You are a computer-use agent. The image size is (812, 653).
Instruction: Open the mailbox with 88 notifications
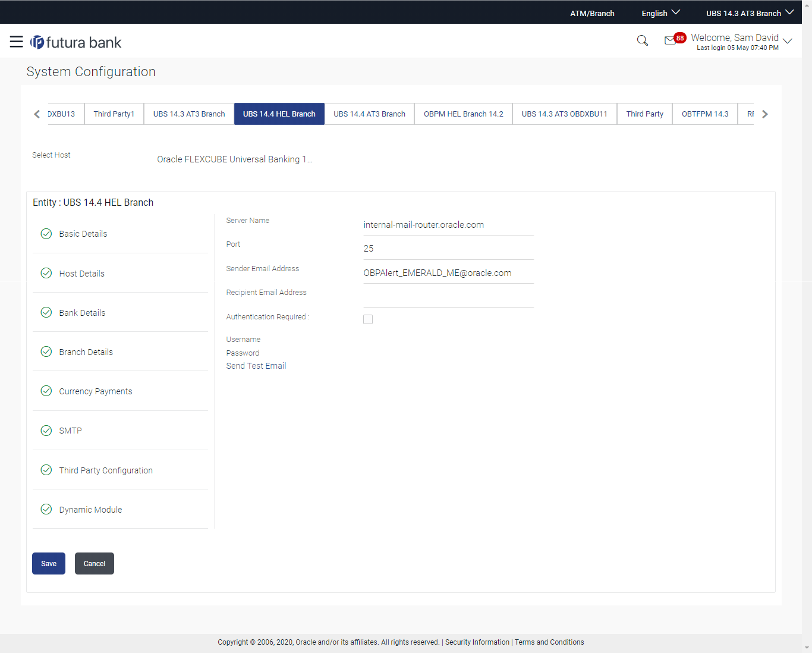pyautogui.click(x=675, y=39)
